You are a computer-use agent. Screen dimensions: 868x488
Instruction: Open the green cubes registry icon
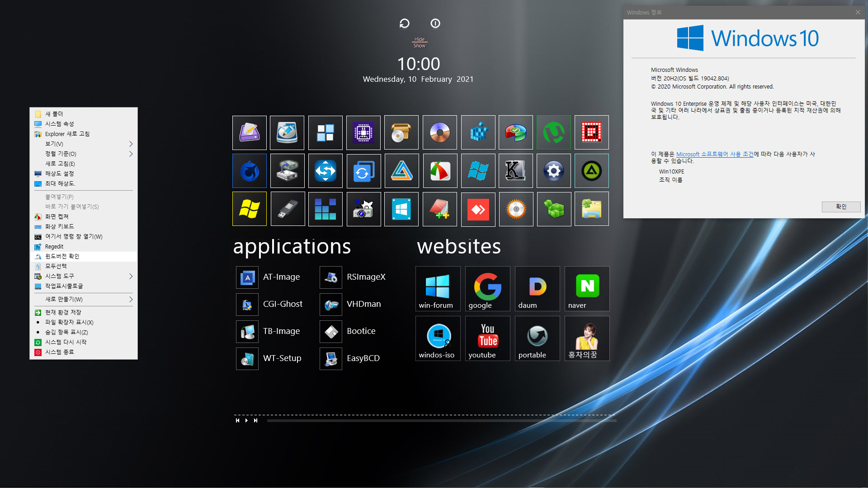[554, 209]
